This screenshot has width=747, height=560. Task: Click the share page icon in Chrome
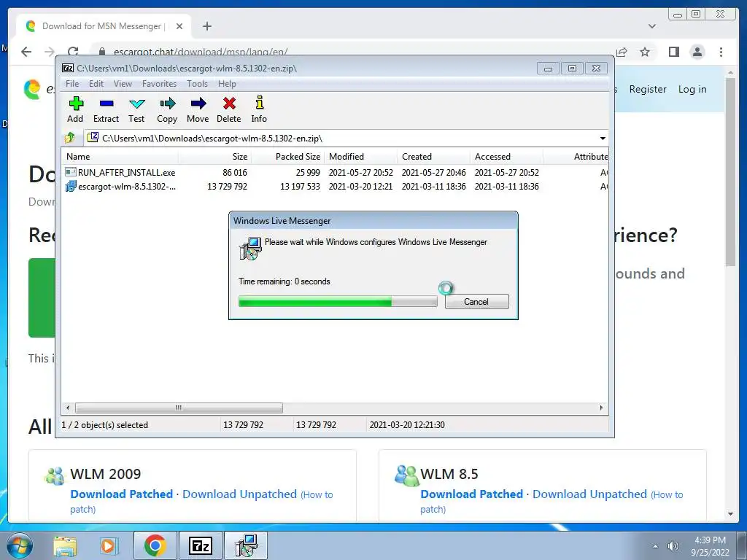point(622,52)
